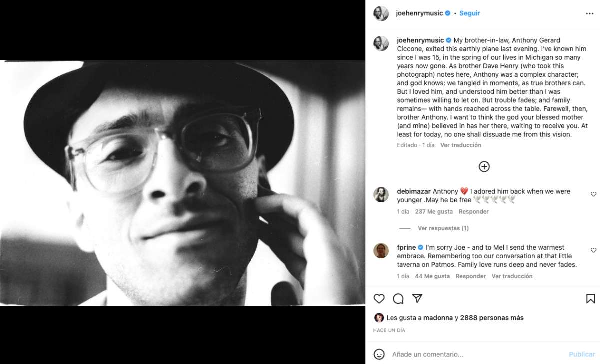Click the joehenrymusic header avatar
Image resolution: width=600 pixels, height=364 pixels.
click(x=381, y=14)
